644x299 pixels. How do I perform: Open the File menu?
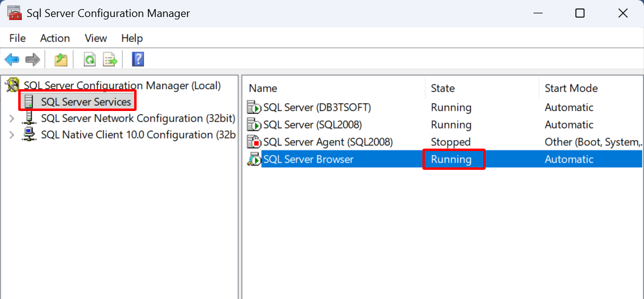pyautogui.click(x=18, y=38)
